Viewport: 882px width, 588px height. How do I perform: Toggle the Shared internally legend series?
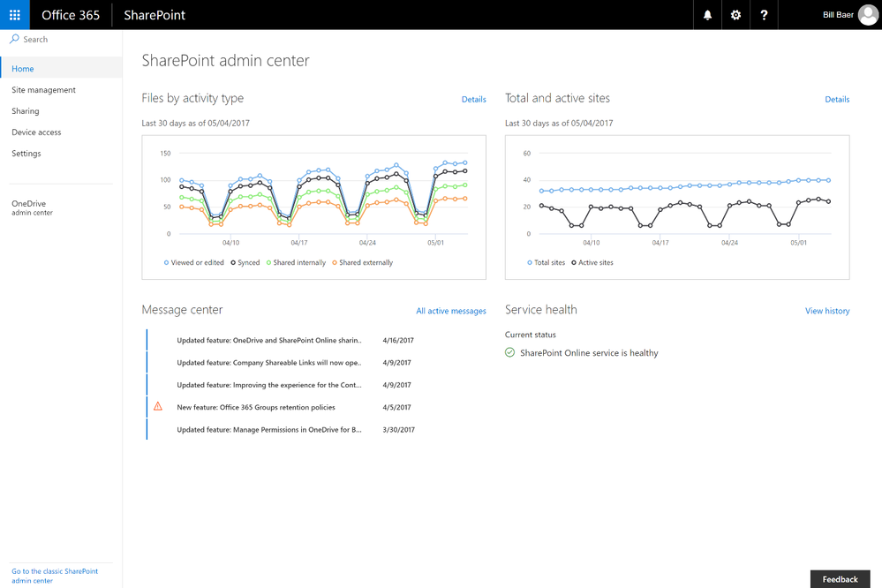point(296,262)
